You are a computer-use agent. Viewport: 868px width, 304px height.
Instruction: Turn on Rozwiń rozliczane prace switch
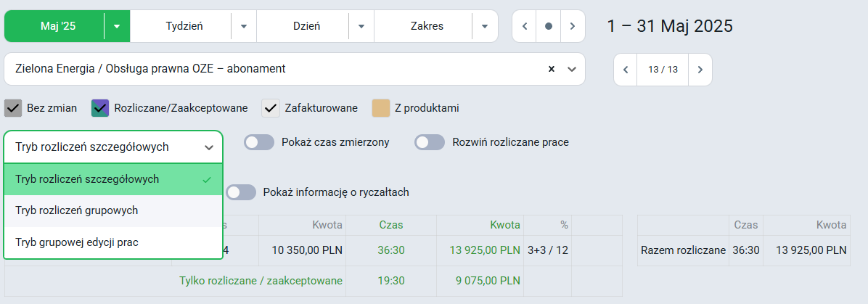pos(430,142)
